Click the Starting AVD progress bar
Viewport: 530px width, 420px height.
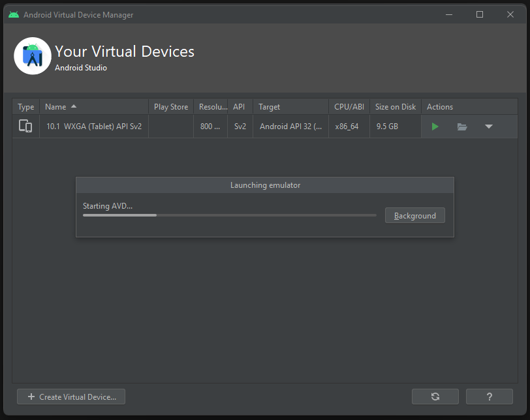point(230,215)
